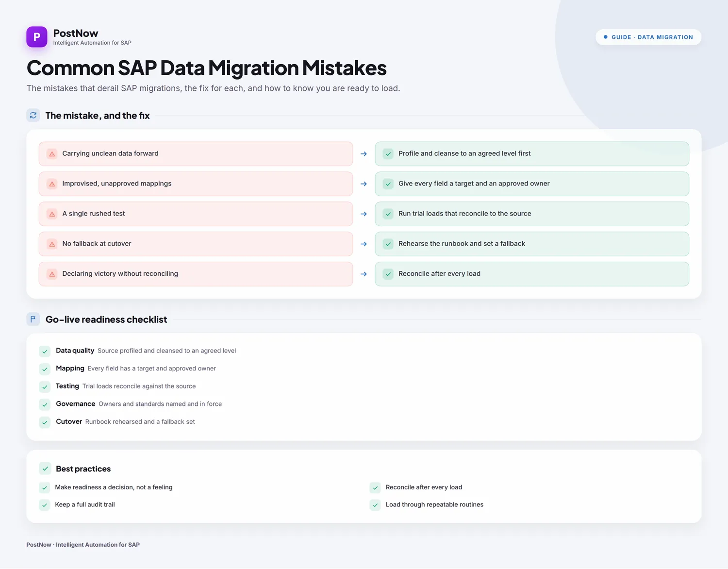Click the No fallback at cutover text
This screenshot has width=728, height=569.
click(x=97, y=244)
